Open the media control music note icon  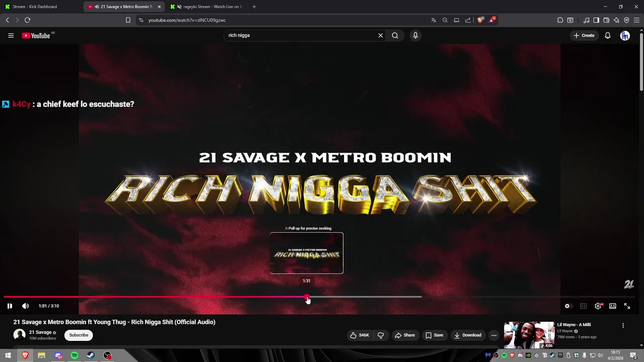point(586,20)
